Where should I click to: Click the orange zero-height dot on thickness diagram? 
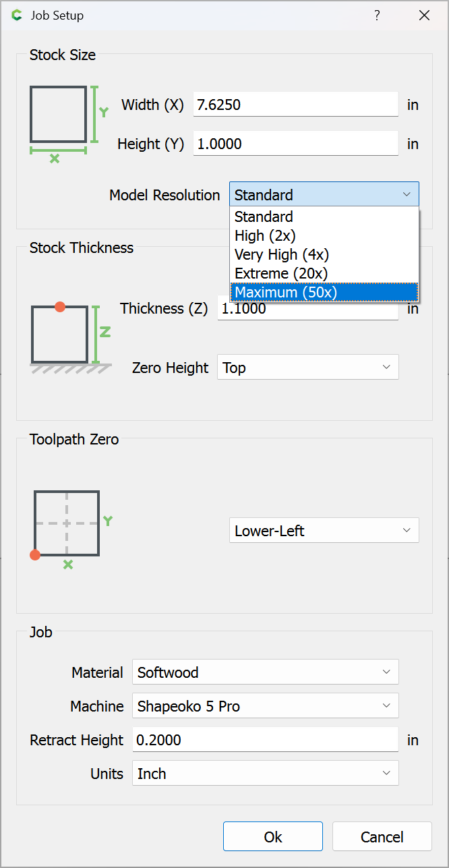[x=60, y=306]
